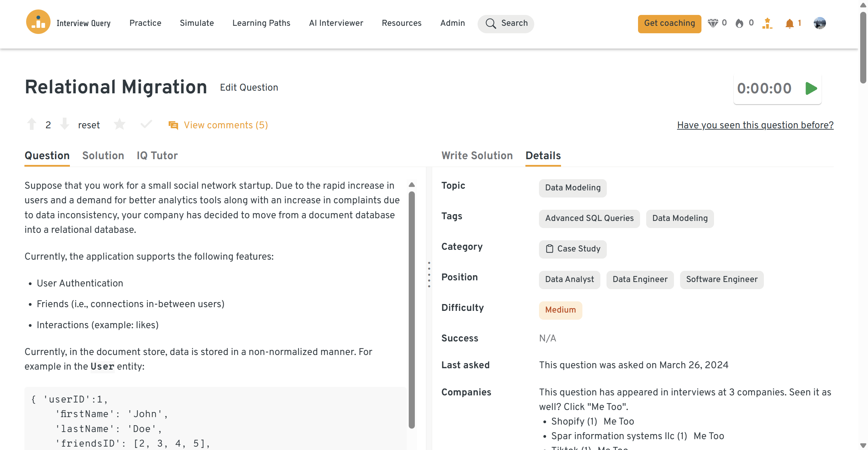Switch to the Write Solution tab
This screenshot has height=450, width=868.
point(477,155)
